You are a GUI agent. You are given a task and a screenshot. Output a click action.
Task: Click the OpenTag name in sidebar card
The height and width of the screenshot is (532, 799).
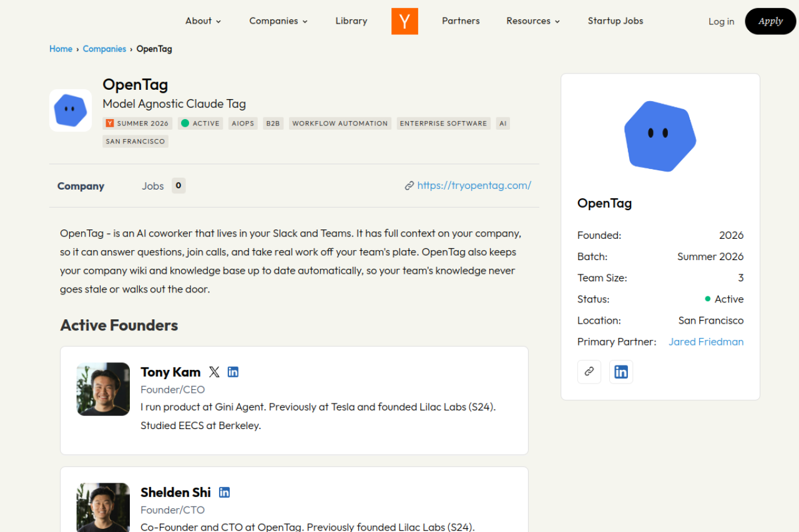pyautogui.click(x=604, y=203)
